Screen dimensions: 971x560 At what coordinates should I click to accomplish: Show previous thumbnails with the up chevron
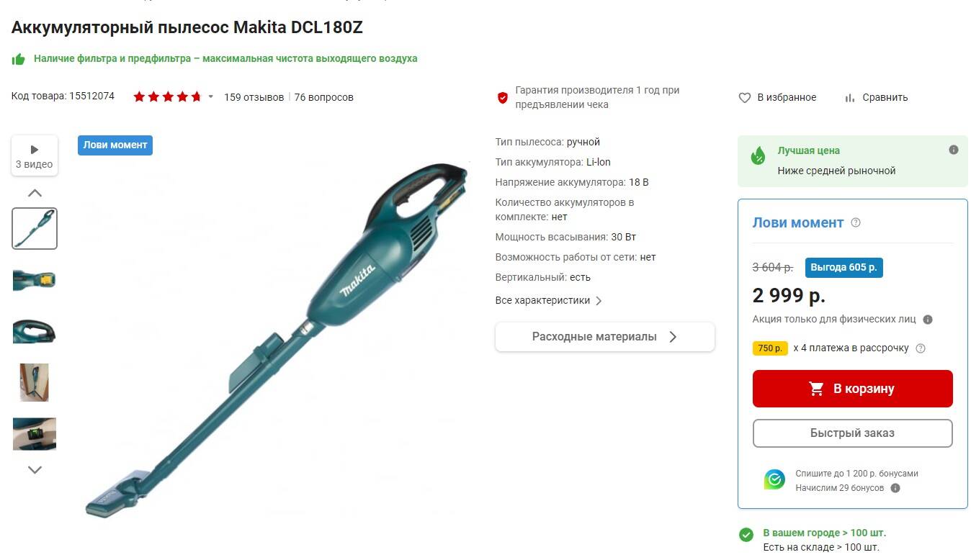point(35,193)
